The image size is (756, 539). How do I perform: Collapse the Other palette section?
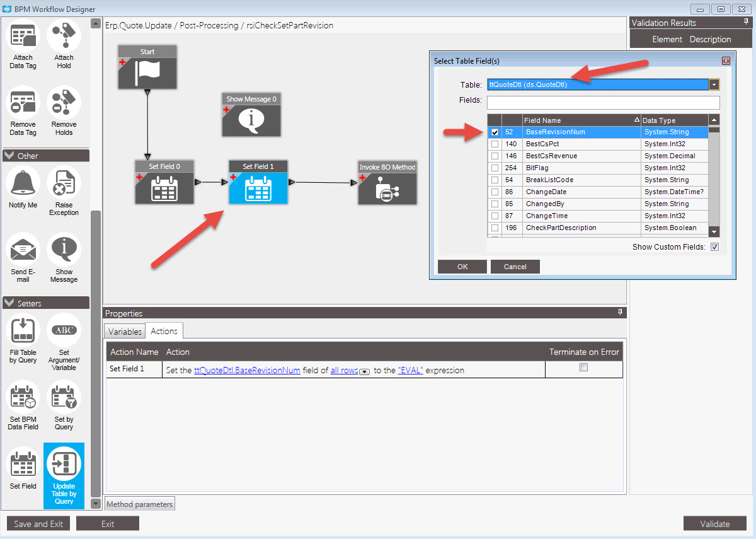click(9, 156)
